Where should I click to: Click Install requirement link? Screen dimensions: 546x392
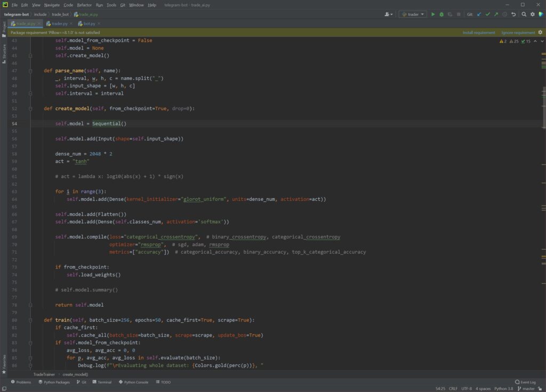click(478, 32)
